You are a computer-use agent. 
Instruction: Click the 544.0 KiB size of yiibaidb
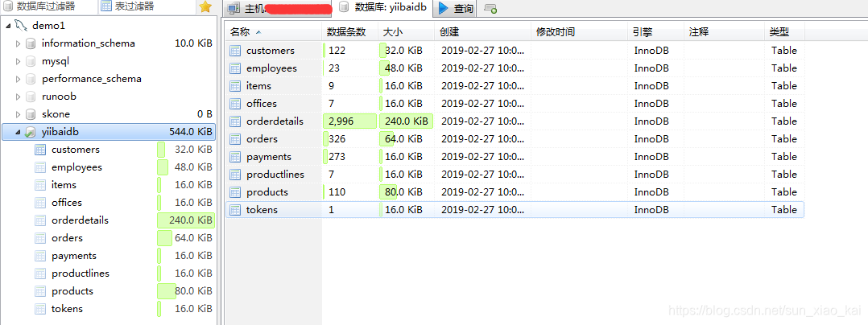(x=191, y=132)
